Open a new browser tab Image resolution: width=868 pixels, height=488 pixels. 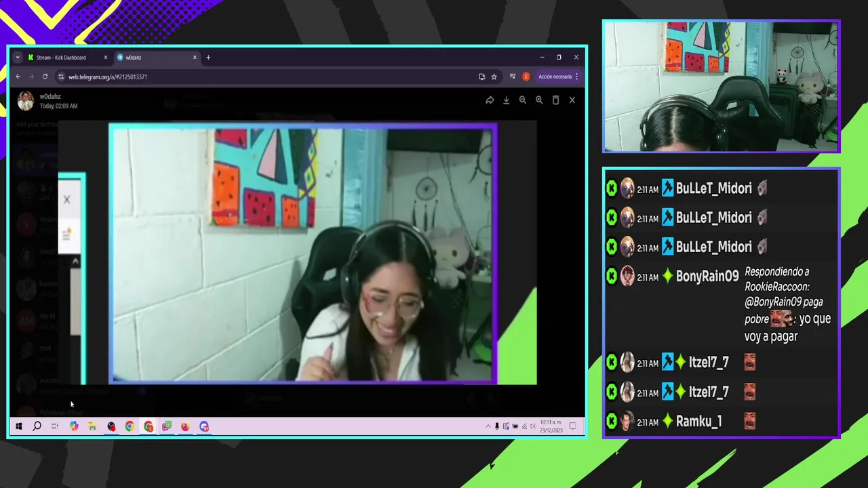click(208, 58)
